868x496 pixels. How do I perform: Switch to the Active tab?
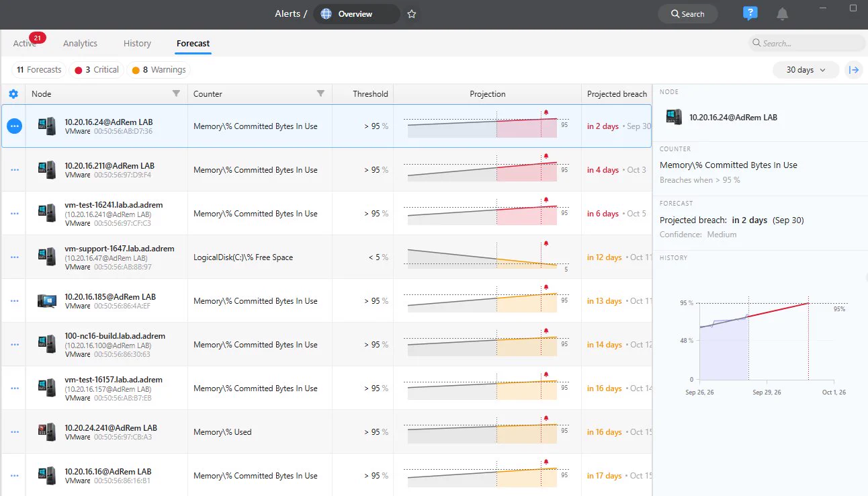tap(25, 44)
